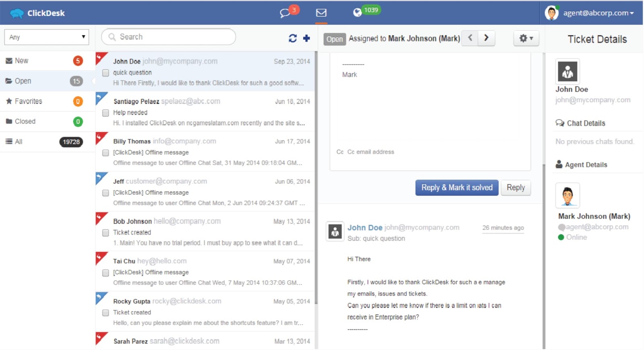Click the New folder count badge 5
The height and width of the screenshot is (364, 644).
coord(78,61)
